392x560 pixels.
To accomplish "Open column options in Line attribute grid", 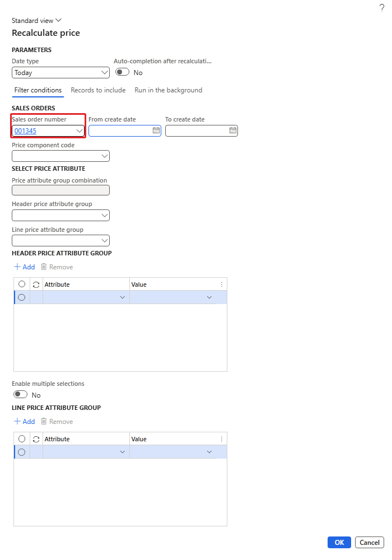I will point(222,439).
